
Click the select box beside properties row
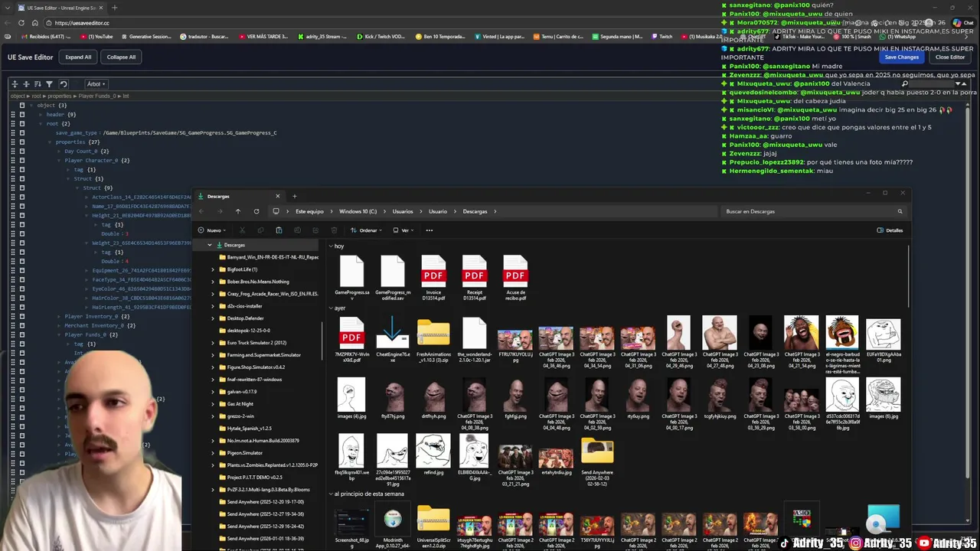tap(21, 142)
